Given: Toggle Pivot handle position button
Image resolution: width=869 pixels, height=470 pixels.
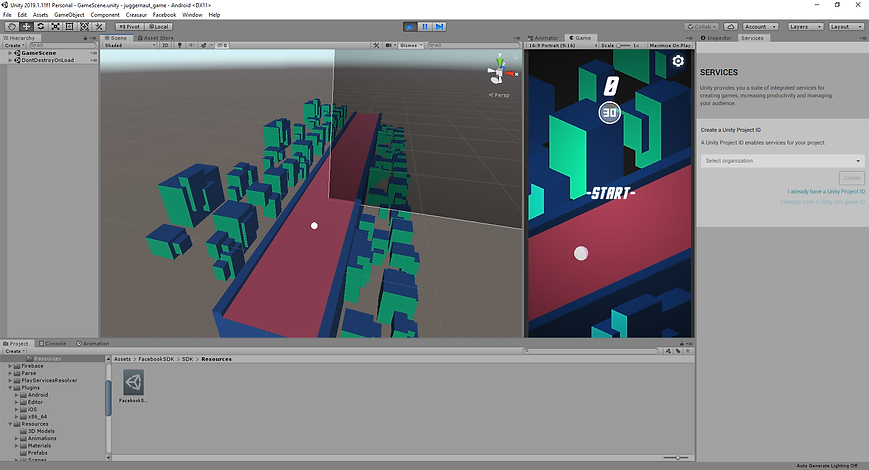Looking at the screenshot, I should click(x=129, y=26).
